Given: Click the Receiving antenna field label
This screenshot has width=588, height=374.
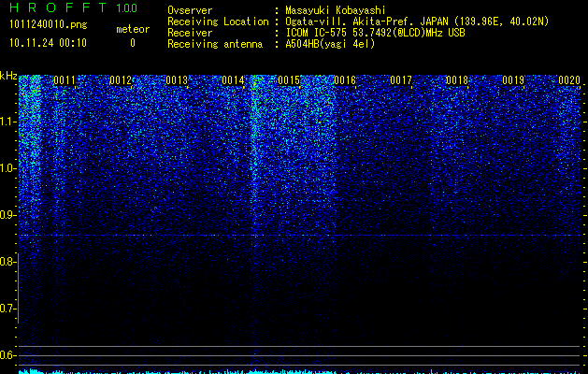Looking at the screenshot, I should [215, 44].
